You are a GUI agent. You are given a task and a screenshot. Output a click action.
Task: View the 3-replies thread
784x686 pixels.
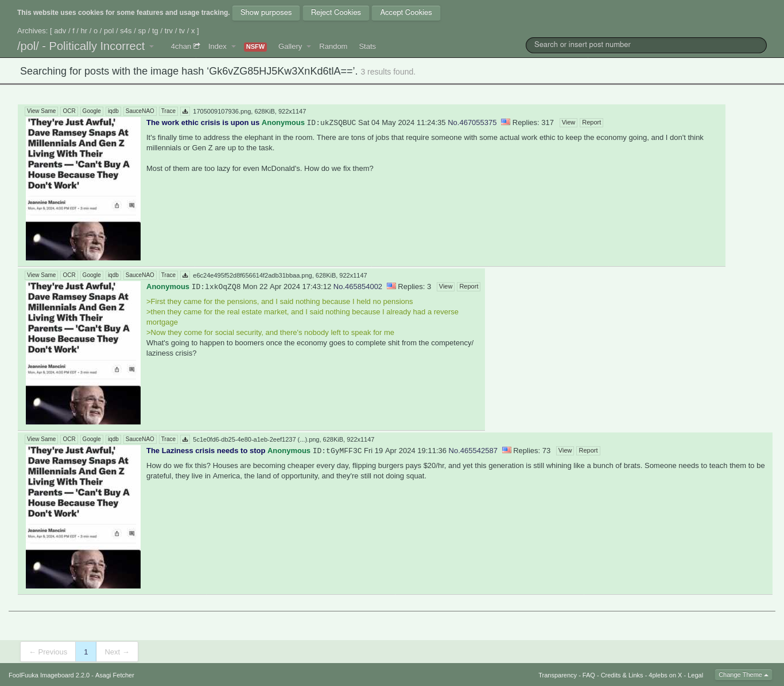[445, 287]
